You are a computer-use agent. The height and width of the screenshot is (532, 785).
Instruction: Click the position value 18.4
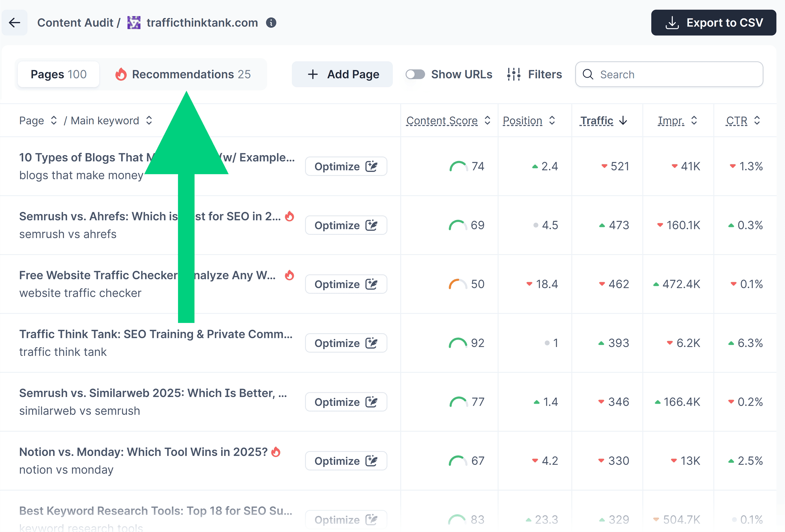pyautogui.click(x=547, y=284)
